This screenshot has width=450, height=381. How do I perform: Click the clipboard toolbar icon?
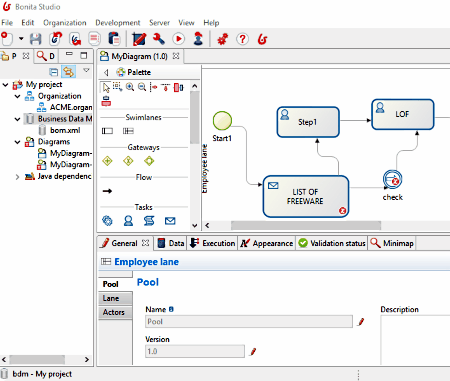[x=114, y=39]
